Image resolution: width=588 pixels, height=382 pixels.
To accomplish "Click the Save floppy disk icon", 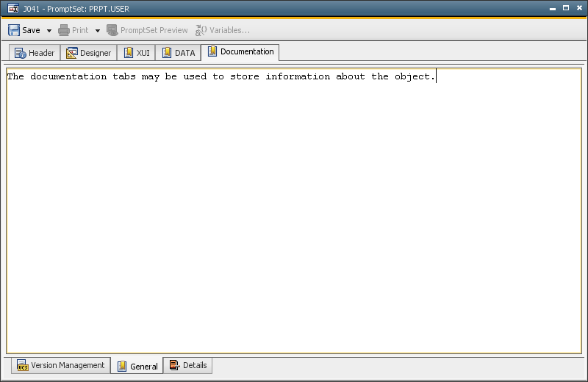I will 13,30.
